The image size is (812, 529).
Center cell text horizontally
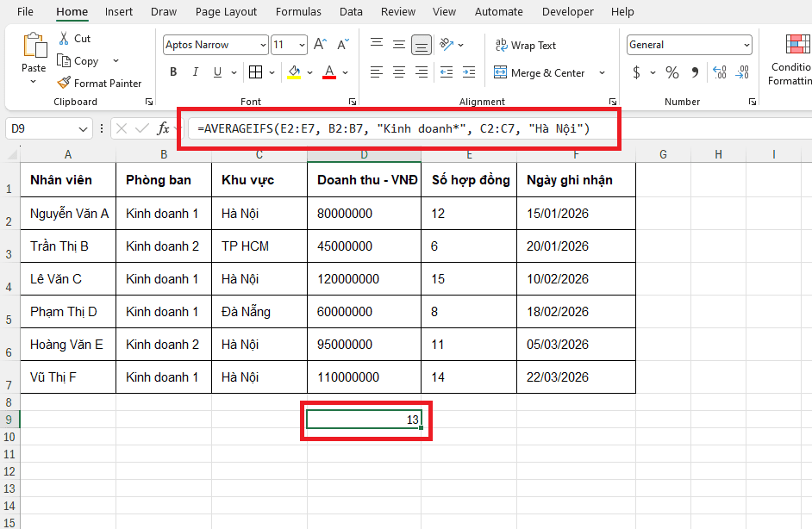coord(399,72)
